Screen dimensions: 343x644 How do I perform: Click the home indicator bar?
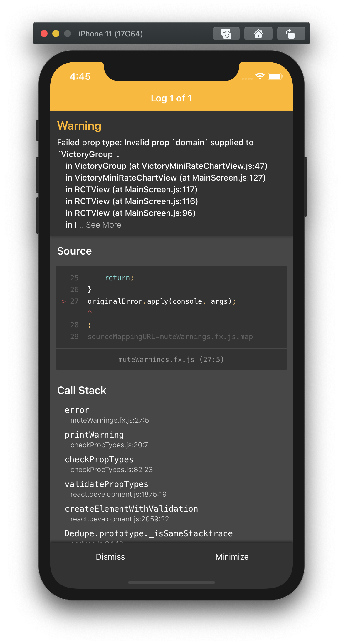(x=171, y=583)
